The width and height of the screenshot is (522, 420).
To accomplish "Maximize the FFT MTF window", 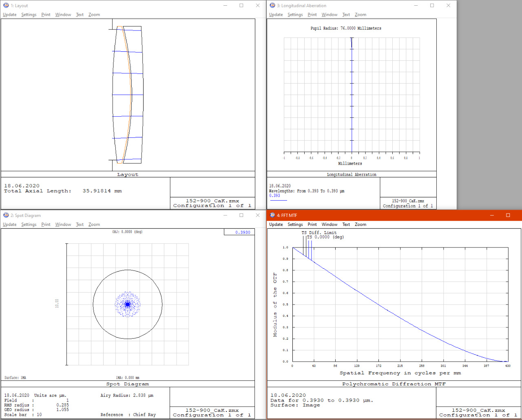I will point(508,215).
